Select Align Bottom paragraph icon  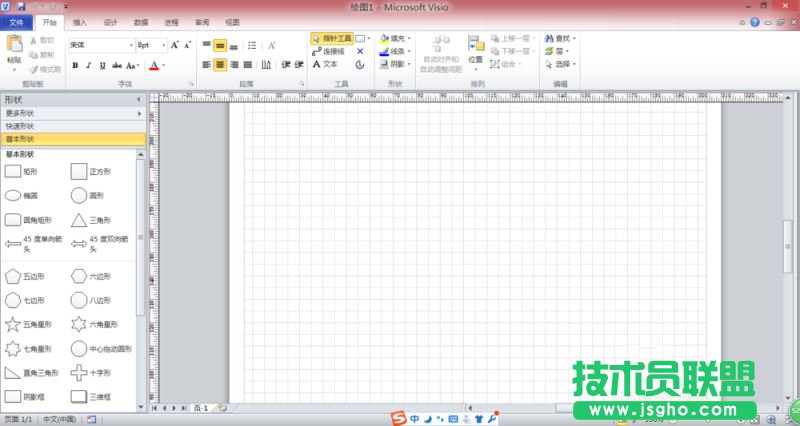click(x=234, y=45)
